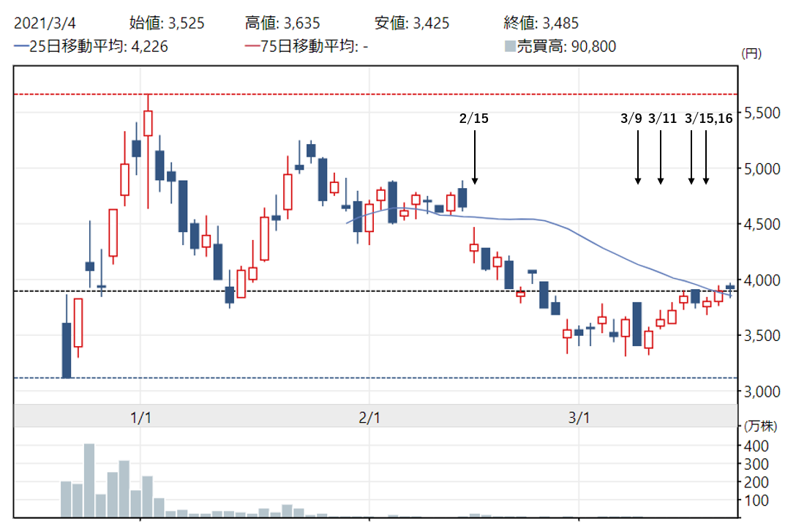This screenshot has width=796, height=532.
Task: Click the 5,500 price axis label
Action: (762, 113)
